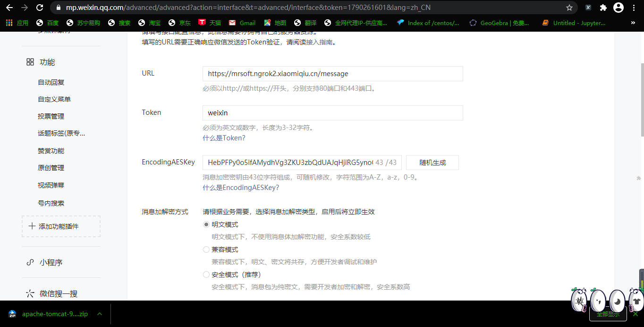Viewport: 644px width, 327px height.
Task: Reload the page with the refresh icon
Action: pyautogui.click(x=40, y=8)
